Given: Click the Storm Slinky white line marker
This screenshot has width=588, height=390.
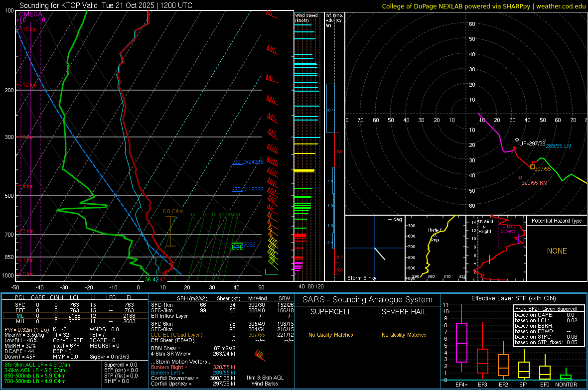Looking at the screenshot, I should (x=380, y=254).
